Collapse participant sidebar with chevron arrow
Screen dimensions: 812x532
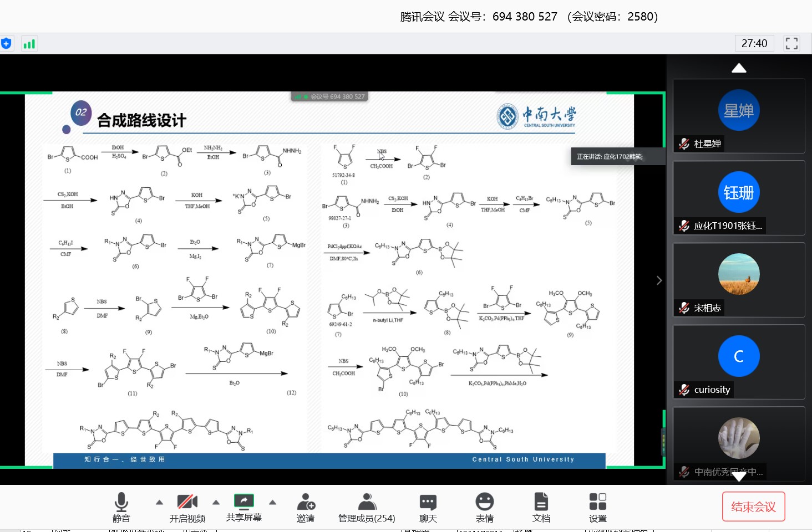point(659,280)
